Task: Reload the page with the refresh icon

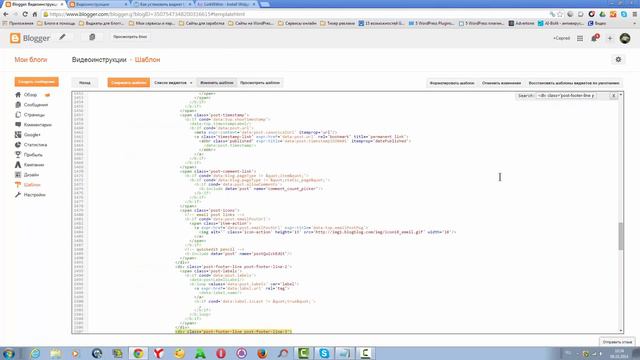Action: [25, 14]
